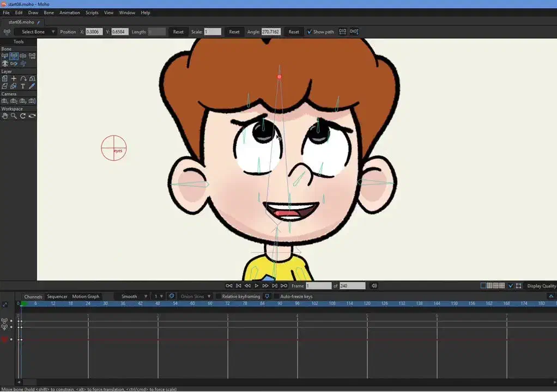Click the Transform Layer tool

pos(5,78)
